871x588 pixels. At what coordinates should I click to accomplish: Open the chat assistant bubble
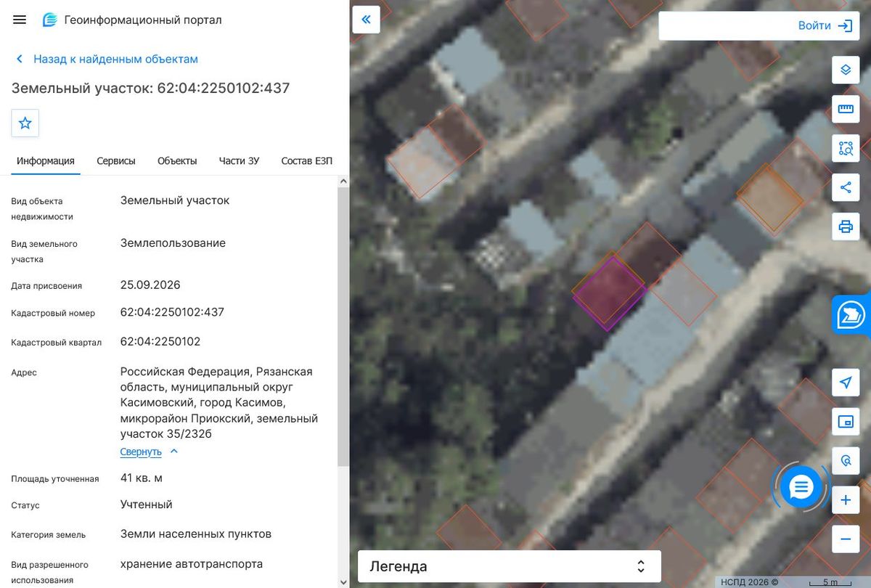[x=801, y=486]
